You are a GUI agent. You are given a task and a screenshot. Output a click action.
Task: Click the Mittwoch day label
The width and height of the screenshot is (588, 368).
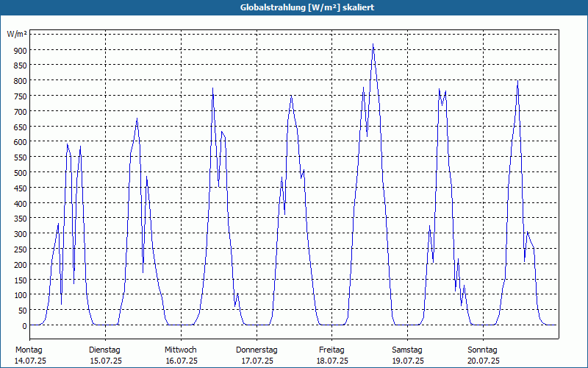tap(181, 350)
